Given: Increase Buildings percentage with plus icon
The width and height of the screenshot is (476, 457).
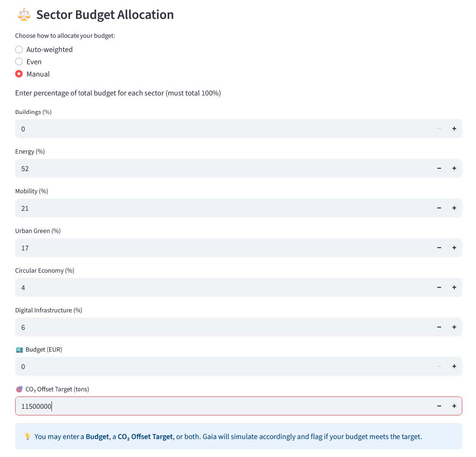Looking at the screenshot, I should [454, 129].
